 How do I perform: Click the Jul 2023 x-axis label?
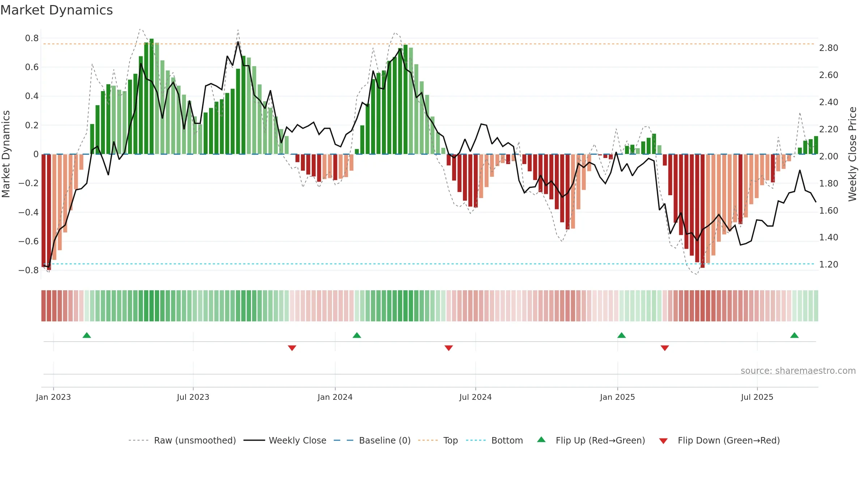point(193,397)
